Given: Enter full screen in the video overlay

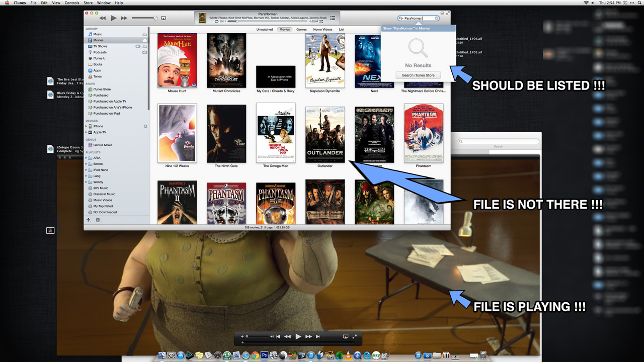Looking at the screenshot, I should click(x=354, y=336).
